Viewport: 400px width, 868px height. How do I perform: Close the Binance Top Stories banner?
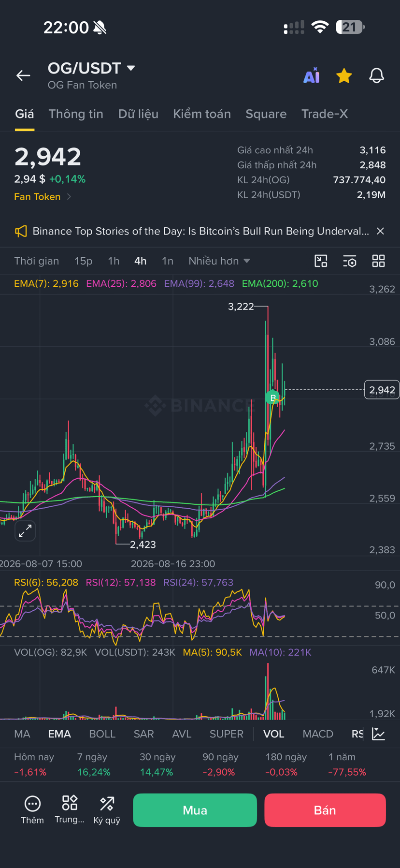[381, 231]
